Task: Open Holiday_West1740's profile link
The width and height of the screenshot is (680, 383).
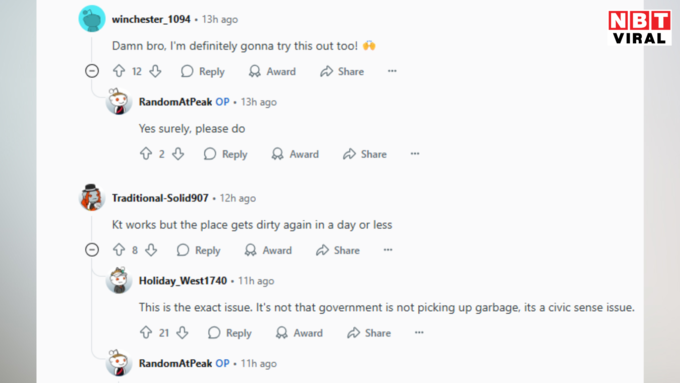Action: point(183,281)
